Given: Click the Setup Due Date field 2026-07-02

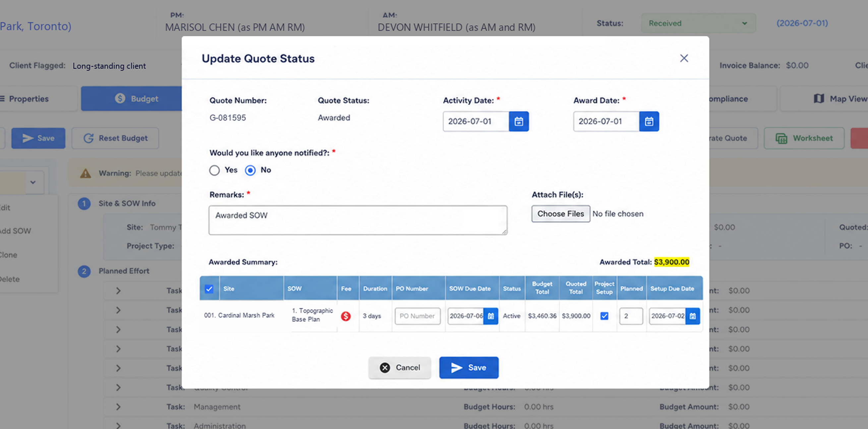Looking at the screenshot, I should 667,316.
